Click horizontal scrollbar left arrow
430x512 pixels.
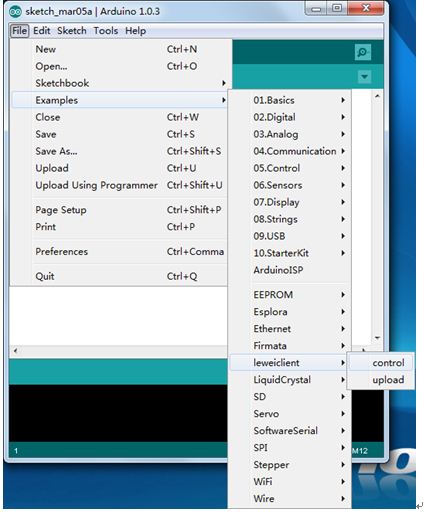pyautogui.click(x=15, y=350)
